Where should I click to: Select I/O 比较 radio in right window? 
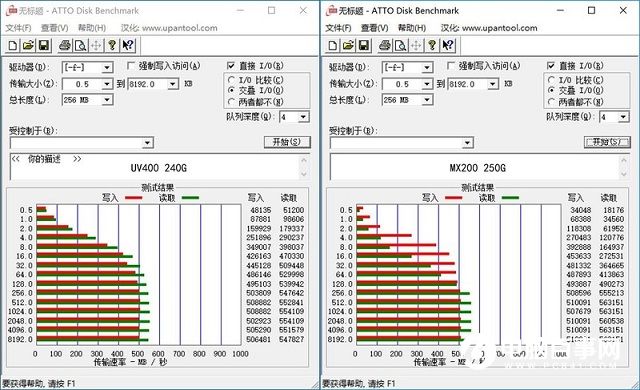pyautogui.click(x=552, y=80)
